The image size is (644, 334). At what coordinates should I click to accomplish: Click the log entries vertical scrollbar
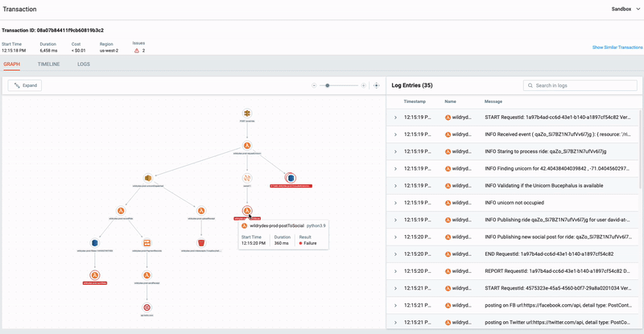point(640,147)
